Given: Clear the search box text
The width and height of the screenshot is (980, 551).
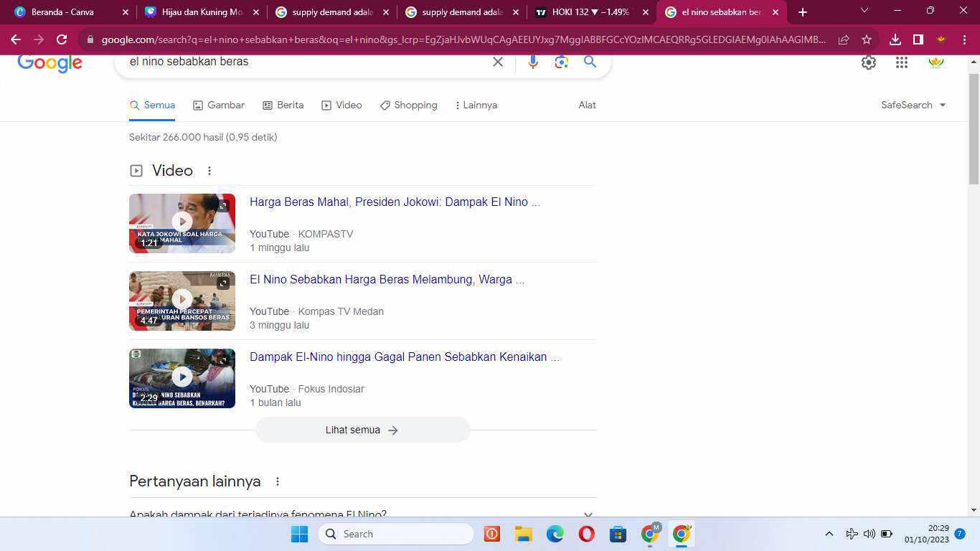Looking at the screenshot, I should 498,62.
